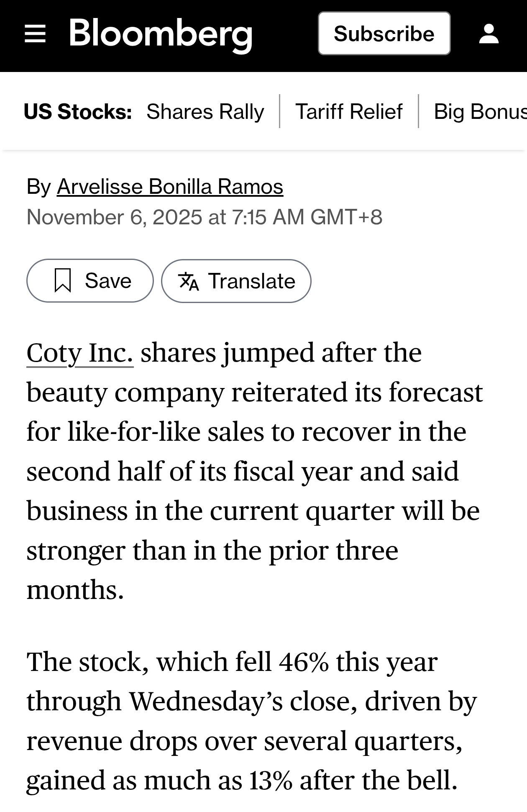Open the Shares Rally topic
The width and height of the screenshot is (527, 812).
click(x=205, y=111)
